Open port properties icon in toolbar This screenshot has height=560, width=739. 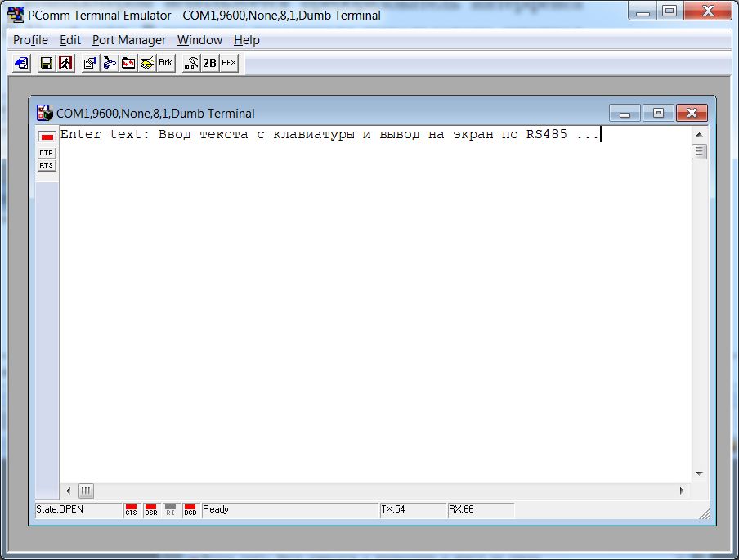click(x=90, y=63)
